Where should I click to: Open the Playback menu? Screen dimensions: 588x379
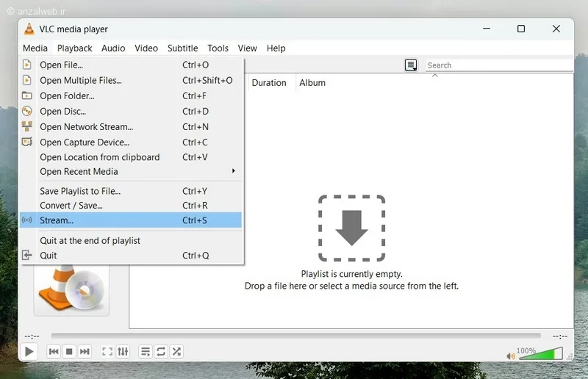click(75, 48)
